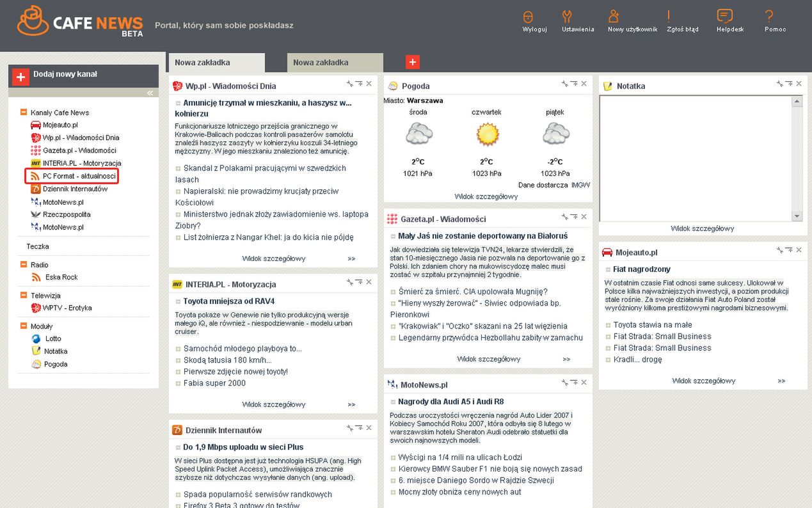Go to next page in Wp.pl widget
The height and width of the screenshot is (508, 812).
pos(351,259)
